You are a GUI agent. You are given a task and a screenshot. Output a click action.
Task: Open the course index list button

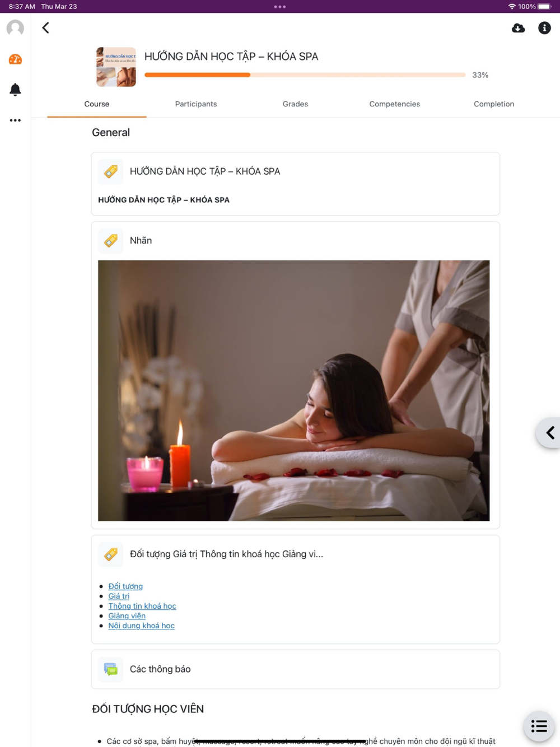539,726
